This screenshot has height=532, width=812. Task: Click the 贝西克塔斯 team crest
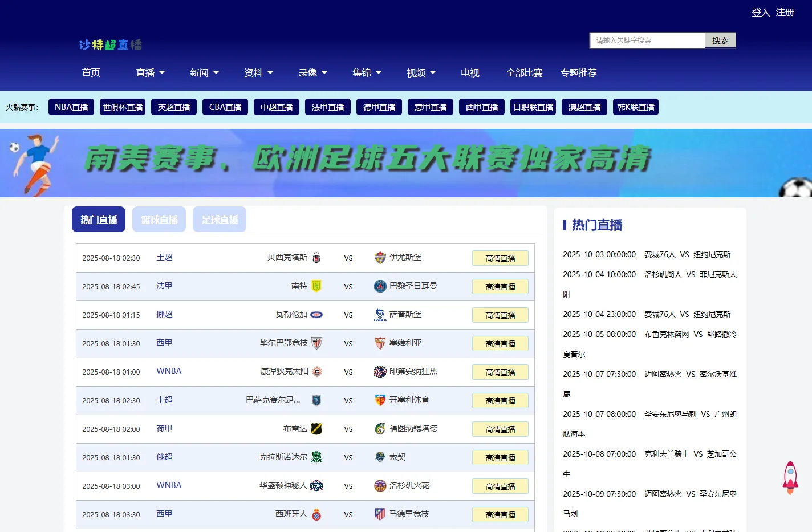(x=316, y=258)
